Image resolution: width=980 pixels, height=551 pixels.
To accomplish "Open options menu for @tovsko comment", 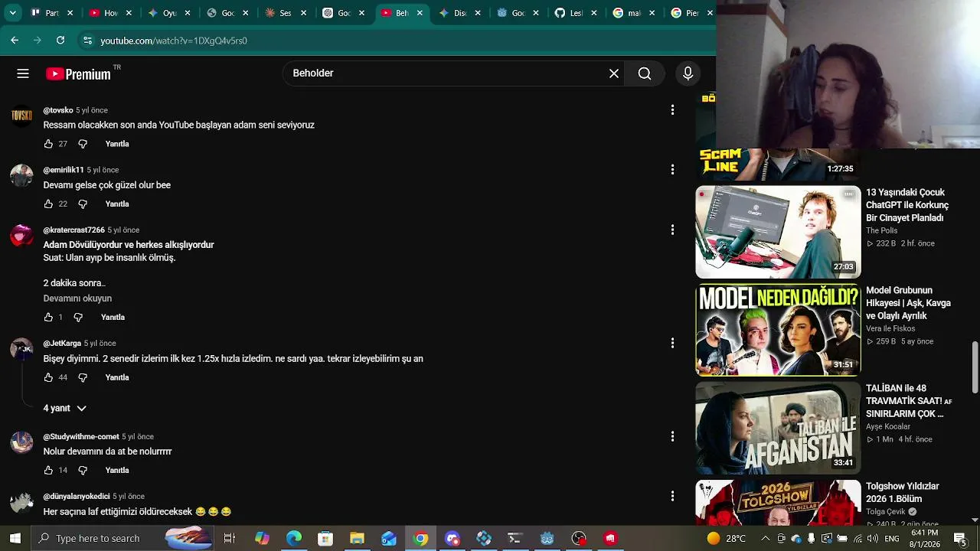I will (x=672, y=110).
